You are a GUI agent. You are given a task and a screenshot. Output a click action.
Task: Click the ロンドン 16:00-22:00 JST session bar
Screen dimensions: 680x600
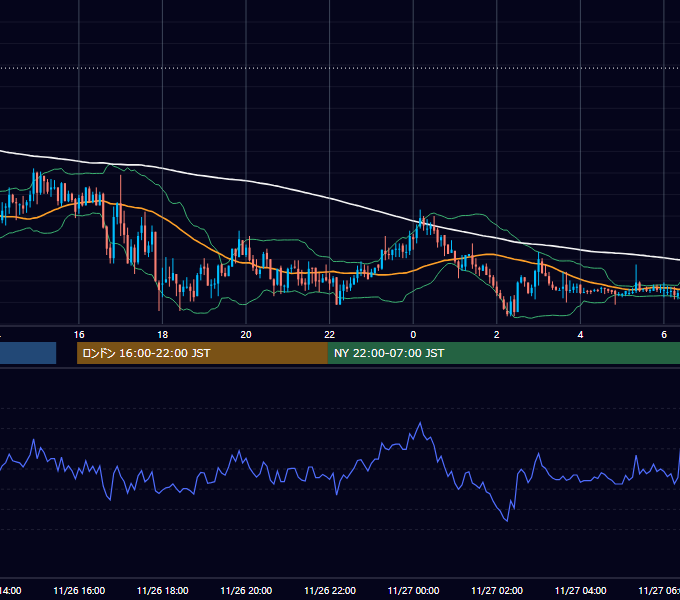202,353
